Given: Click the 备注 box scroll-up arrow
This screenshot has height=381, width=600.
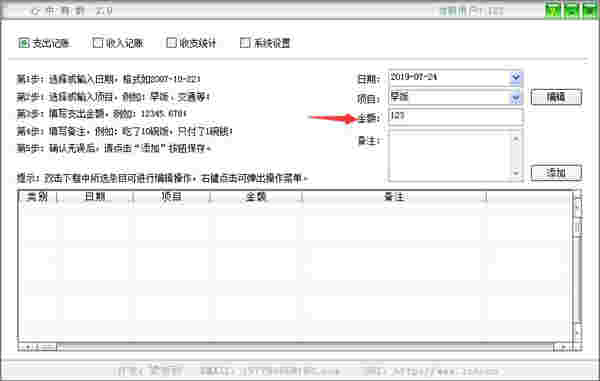Looking at the screenshot, I should point(516,138).
